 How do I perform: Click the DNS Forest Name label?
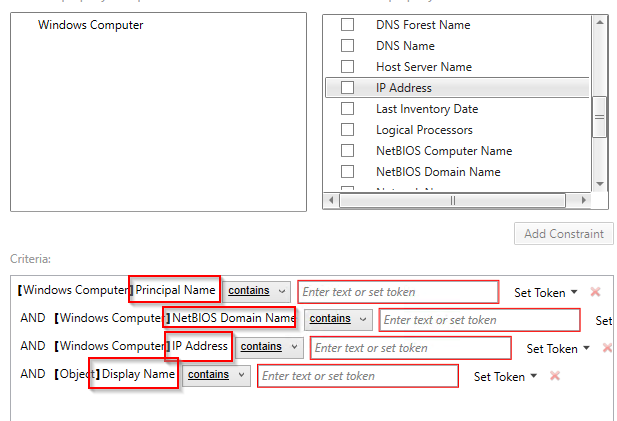423,25
